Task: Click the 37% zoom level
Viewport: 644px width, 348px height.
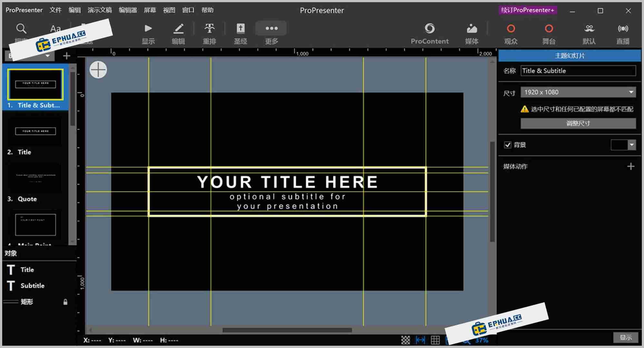Action: coord(481,340)
